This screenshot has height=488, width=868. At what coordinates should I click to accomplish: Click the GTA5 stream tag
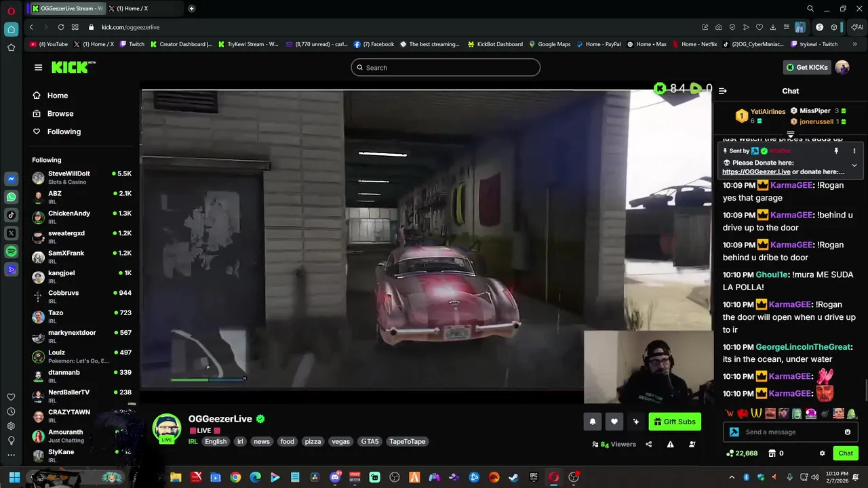tap(370, 441)
